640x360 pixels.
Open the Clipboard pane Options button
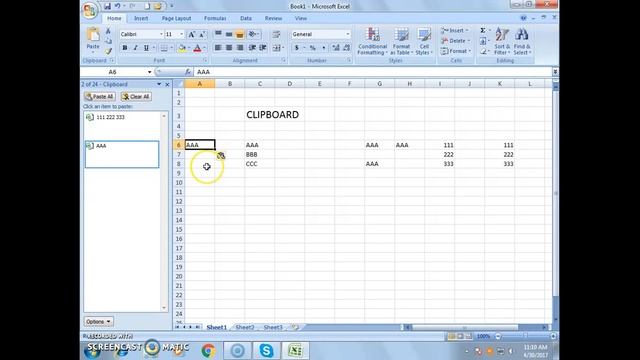coord(98,322)
